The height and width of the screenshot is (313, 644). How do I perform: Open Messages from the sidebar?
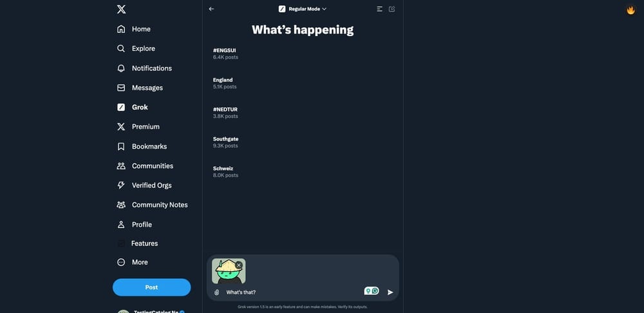coord(147,88)
